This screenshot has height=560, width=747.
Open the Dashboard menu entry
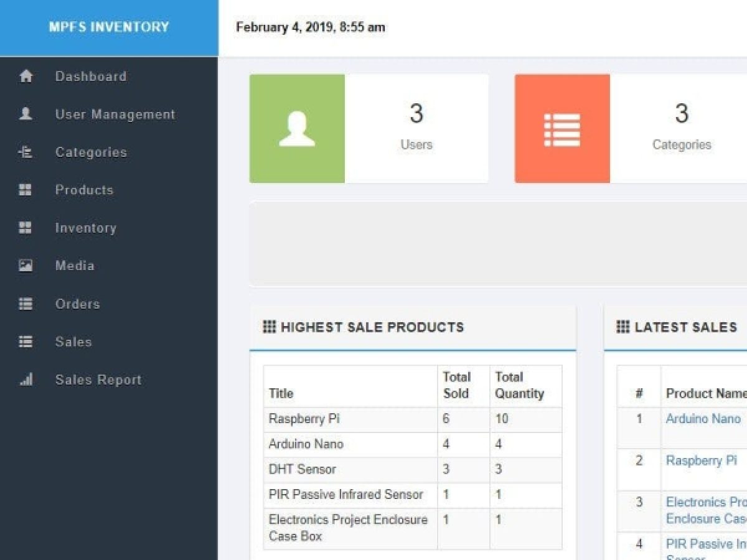coord(90,76)
